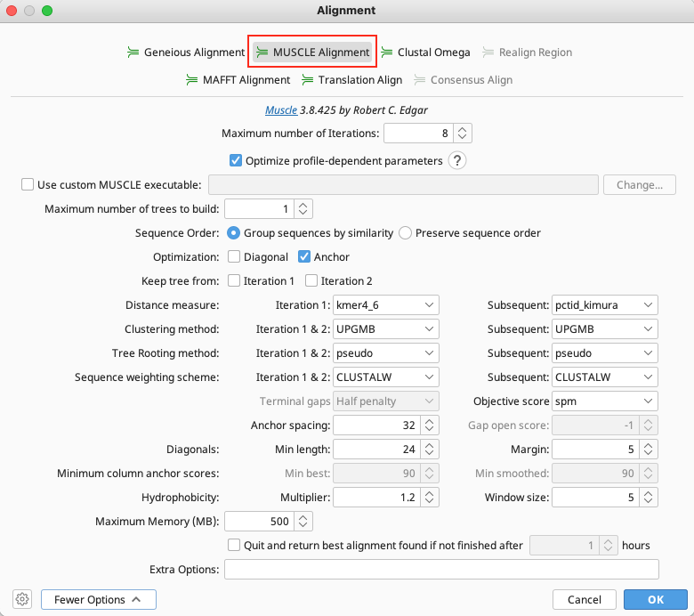Screen dimensions: 694x616
Task: Enable Use custom MUSCLE executable
Action: tap(27, 185)
